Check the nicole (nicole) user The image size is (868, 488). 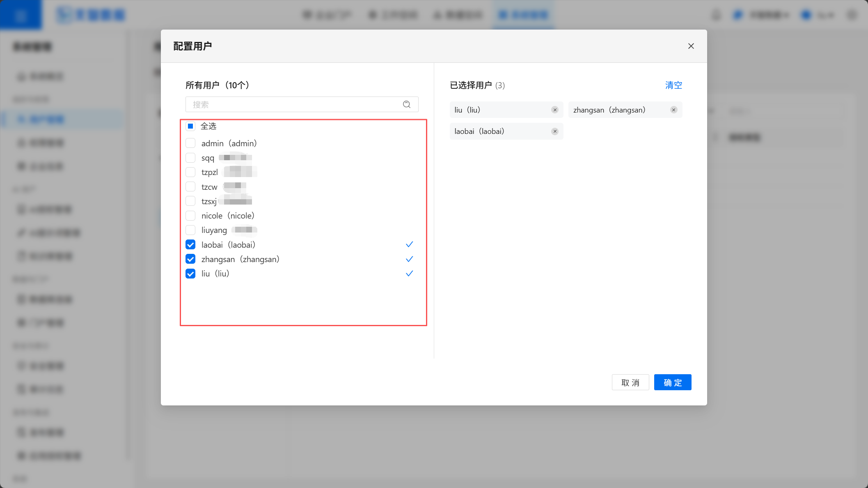tap(190, 216)
